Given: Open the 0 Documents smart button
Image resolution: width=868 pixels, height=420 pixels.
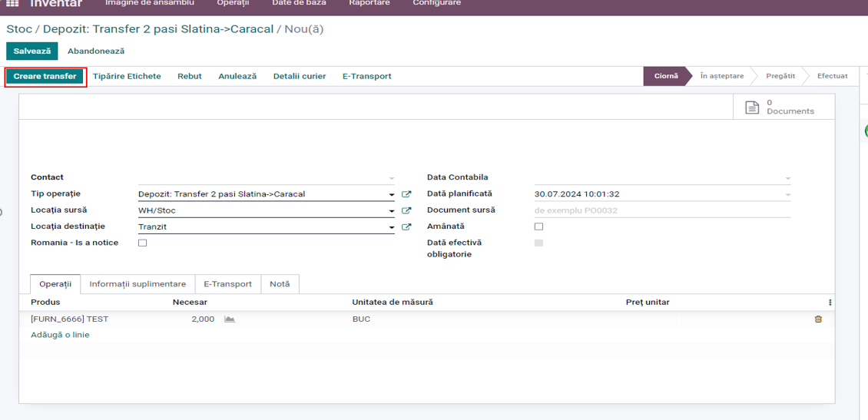Looking at the screenshot, I should (x=784, y=107).
